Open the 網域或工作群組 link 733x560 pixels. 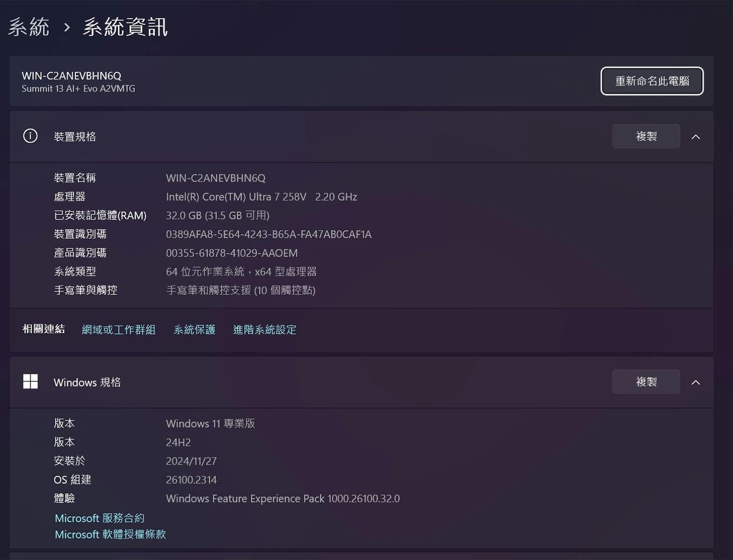(x=119, y=330)
